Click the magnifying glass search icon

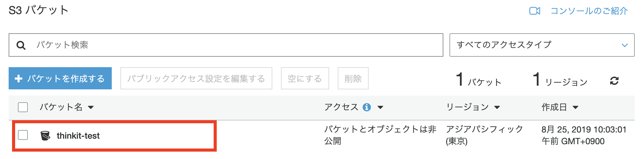point(21,45)
